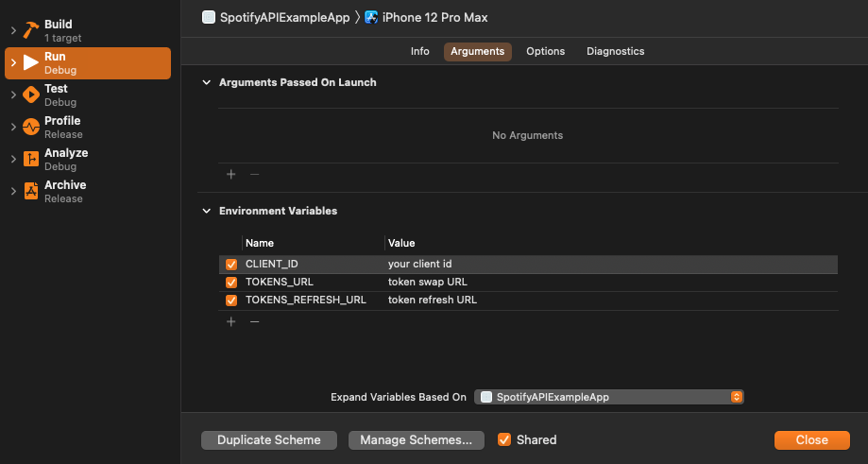Image resolution: width=868 pixels, height=464 pixels.
Task: Switch to the Options tab
Action: coord(545,51)
